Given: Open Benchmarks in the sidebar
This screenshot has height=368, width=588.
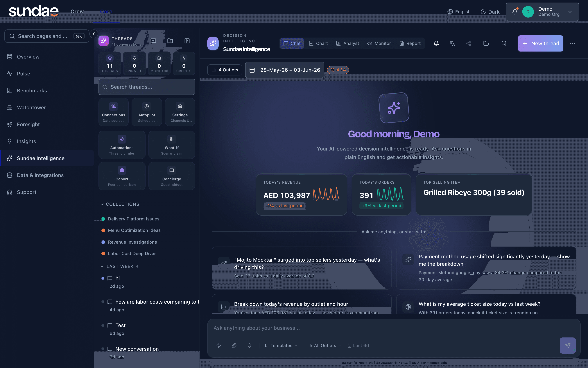Looking at the screenshot, I should click(x=47, y=91).
